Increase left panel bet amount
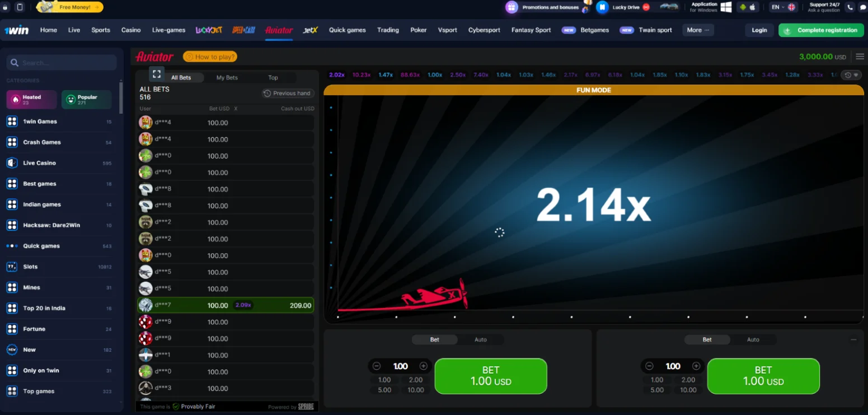Image resolution: width=868 pixels, height=415 pixels. tap(424, 366)
